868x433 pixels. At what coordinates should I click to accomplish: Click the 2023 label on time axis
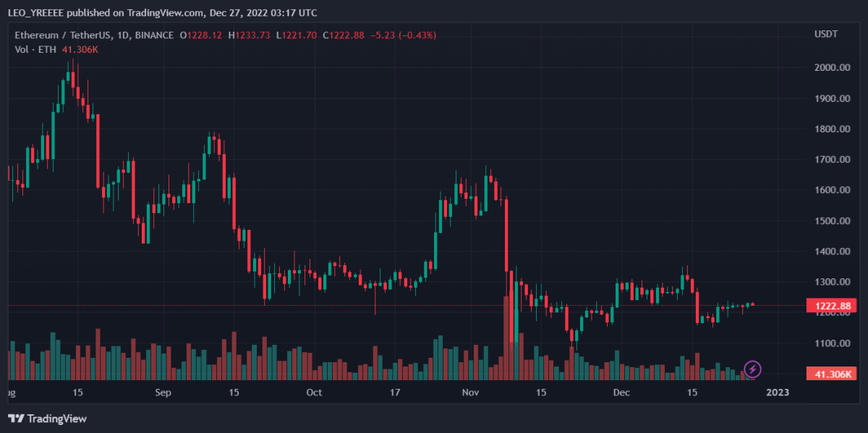point(778,393)
